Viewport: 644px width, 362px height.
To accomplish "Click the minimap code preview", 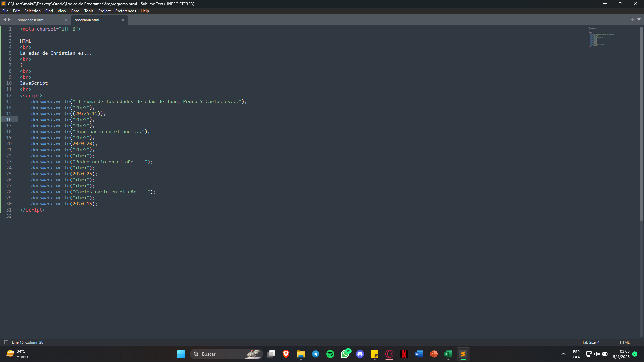I will [601, 36].
